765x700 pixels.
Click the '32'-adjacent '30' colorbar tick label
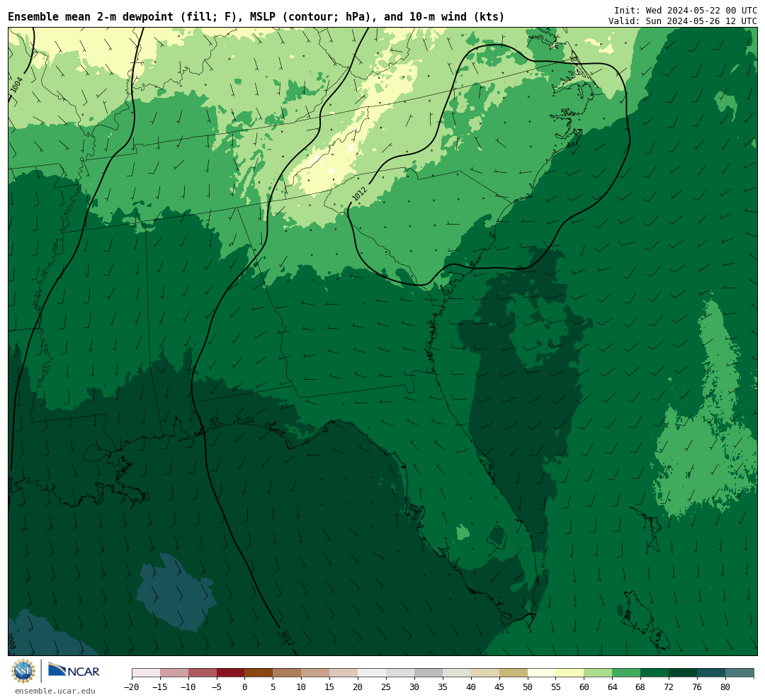(414, 687)
